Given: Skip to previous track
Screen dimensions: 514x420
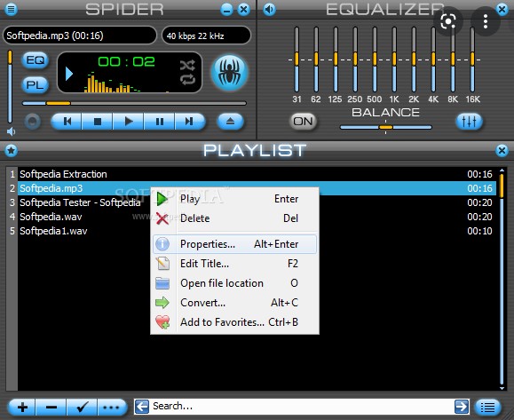Looking at the screenshot, I should click(67, 122).
